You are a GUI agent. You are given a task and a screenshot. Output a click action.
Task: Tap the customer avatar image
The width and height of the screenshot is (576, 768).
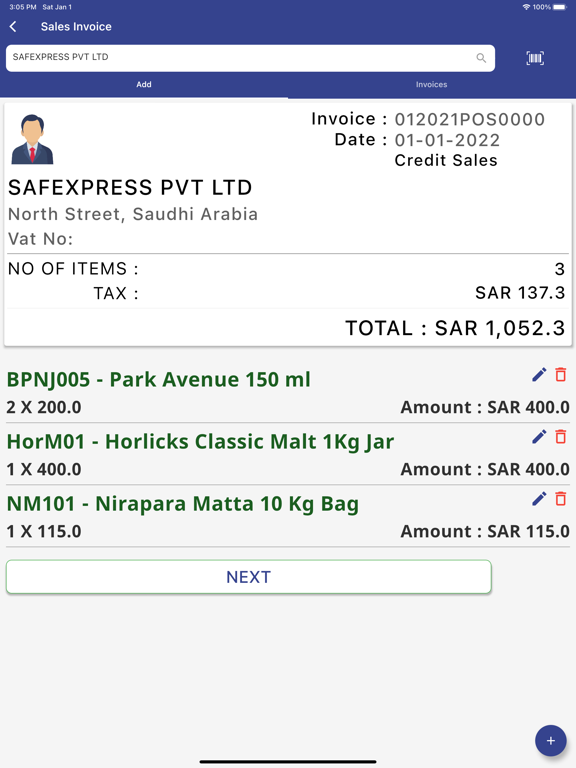point(32,139)
